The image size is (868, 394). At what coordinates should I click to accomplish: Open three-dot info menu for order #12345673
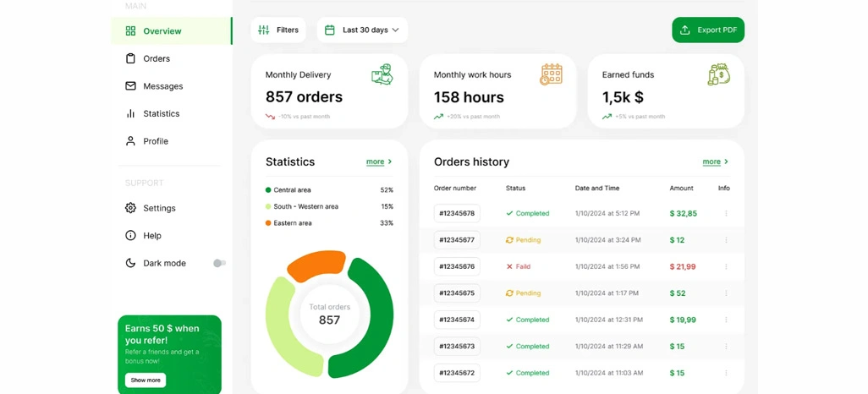point(726,347)
